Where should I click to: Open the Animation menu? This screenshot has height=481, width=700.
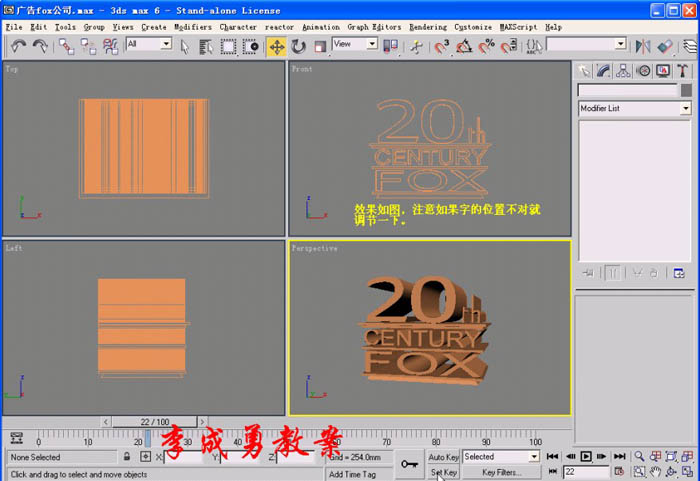321,27
